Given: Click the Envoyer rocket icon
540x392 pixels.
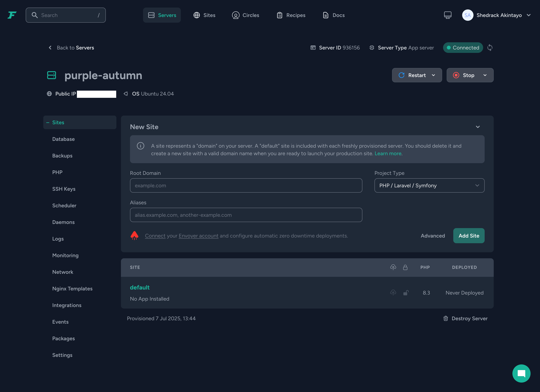Looking at the screenshot, I should tap(135, 236).
